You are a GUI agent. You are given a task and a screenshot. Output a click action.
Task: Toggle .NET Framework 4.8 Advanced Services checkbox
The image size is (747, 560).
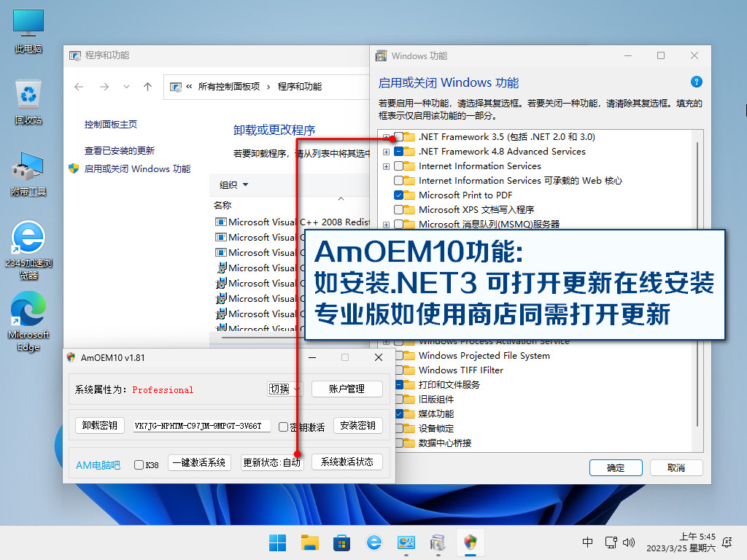tap(399, 152)
